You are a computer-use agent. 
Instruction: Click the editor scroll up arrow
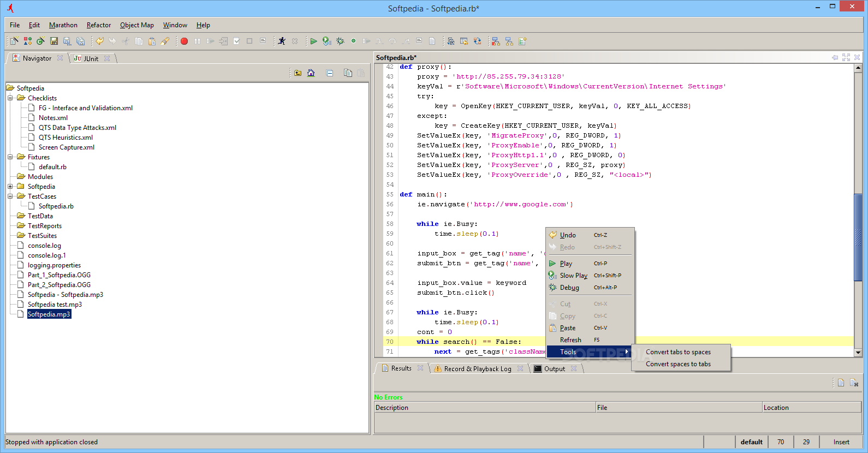click(x=858, y=68)
